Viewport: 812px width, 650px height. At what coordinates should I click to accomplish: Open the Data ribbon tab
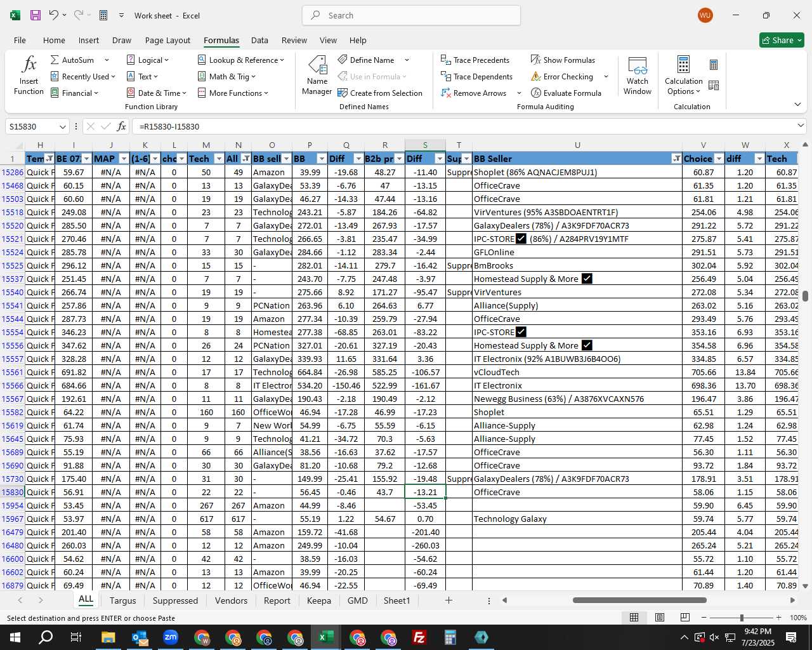[259, 40]
